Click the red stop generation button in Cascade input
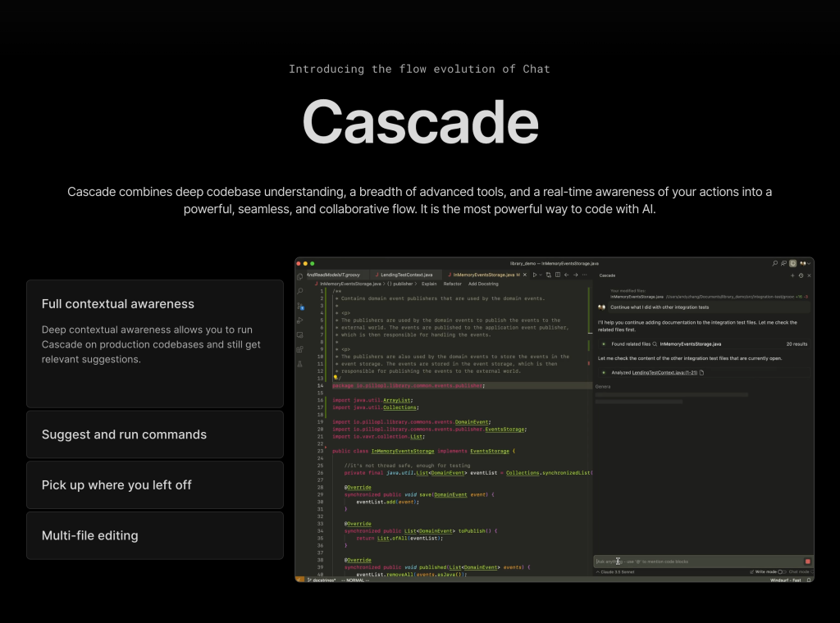The width and height of the screenshot is (840, 623). click(807, 562)
